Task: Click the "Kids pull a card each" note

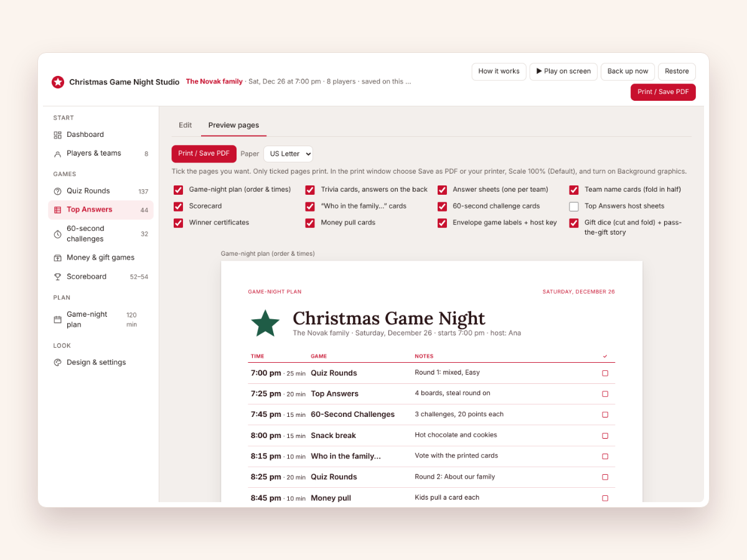Action: tap(447, 497)
